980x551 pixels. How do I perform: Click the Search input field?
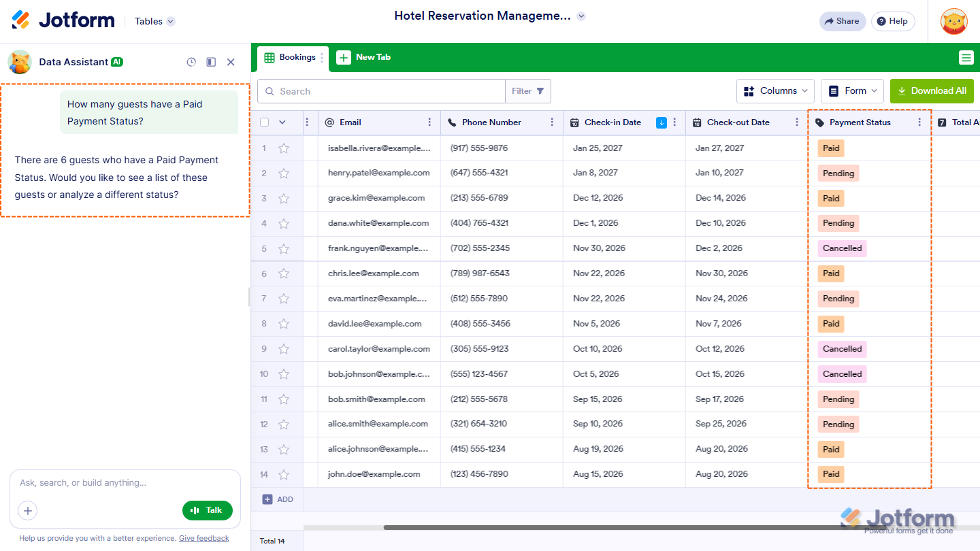click(381, 91)
